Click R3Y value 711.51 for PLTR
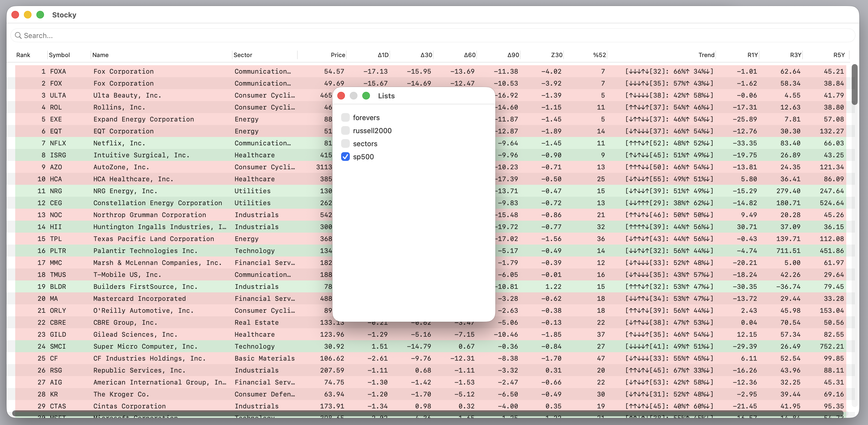The height and width of the screenshot is (425, 868). tap(788, 251)
